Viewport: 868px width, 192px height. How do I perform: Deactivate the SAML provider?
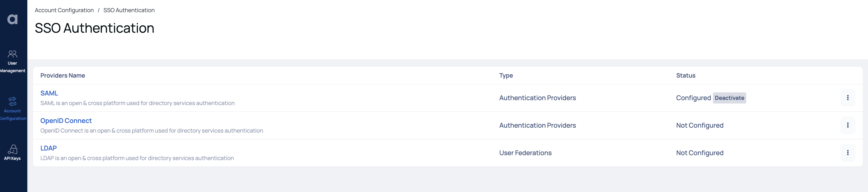[729, 98]
